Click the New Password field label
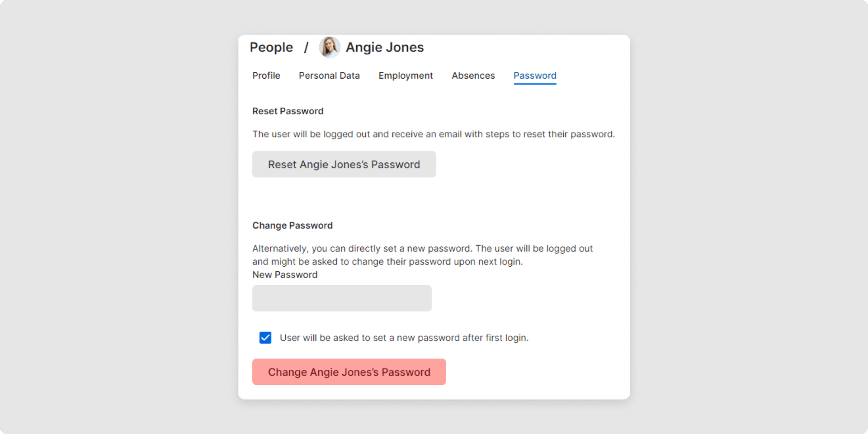 (x=285, y=274)
